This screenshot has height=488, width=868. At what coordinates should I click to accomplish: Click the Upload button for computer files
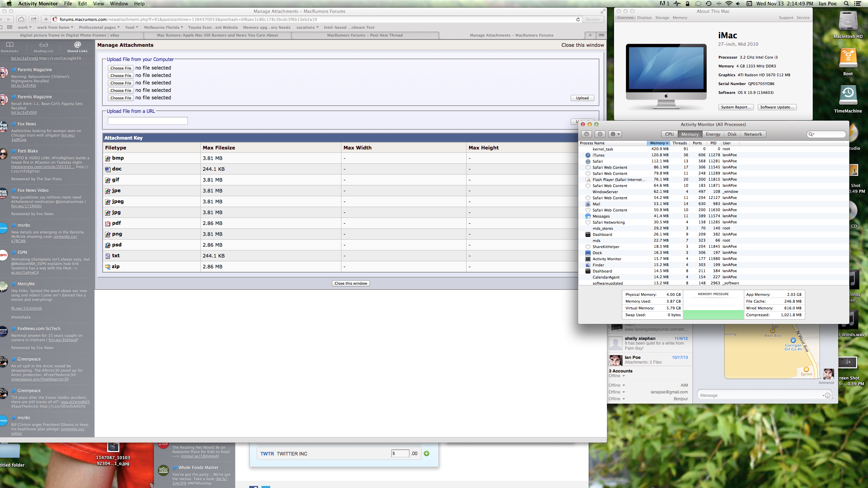582,98
